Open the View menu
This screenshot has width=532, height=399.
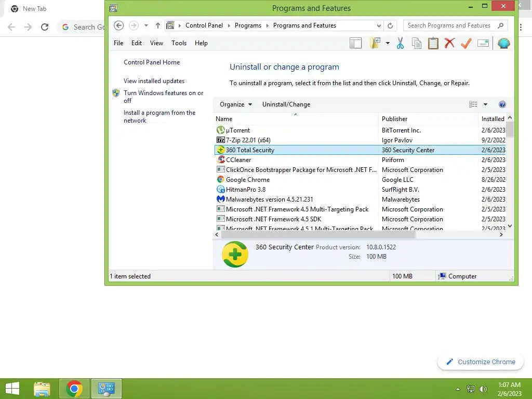tap(156, 43)
